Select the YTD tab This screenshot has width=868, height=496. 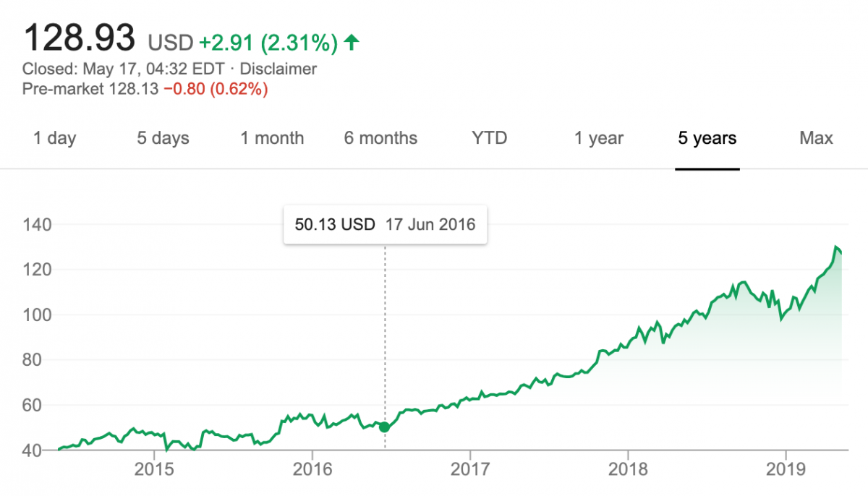[490, 138]
